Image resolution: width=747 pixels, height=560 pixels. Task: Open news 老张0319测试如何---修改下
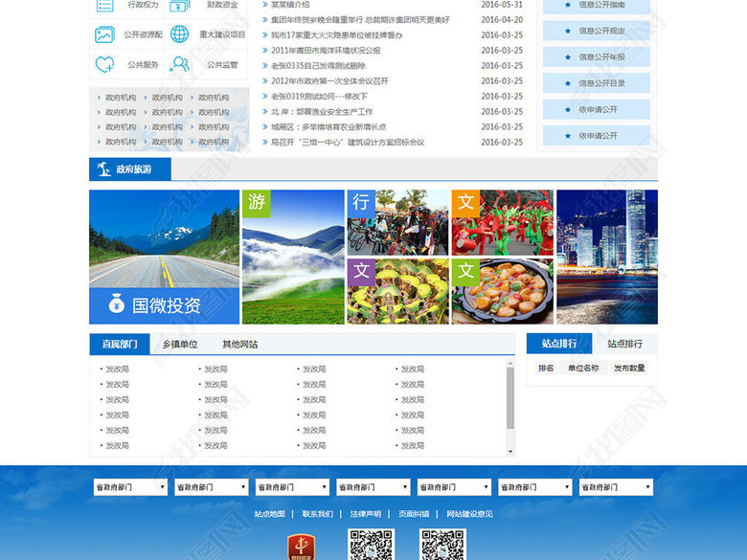pyautogui.click(x=319, y=96)
